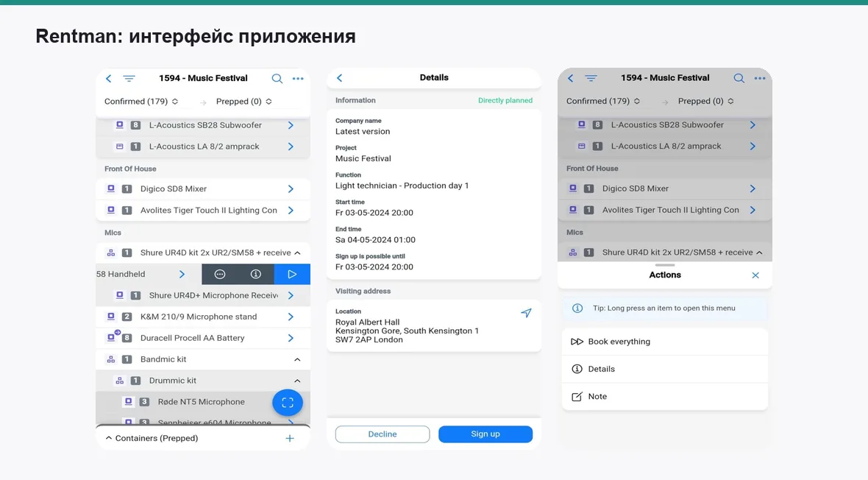
Task: Add a container with the plus icon
Action: pyautogui.click(x=290, y=439)
